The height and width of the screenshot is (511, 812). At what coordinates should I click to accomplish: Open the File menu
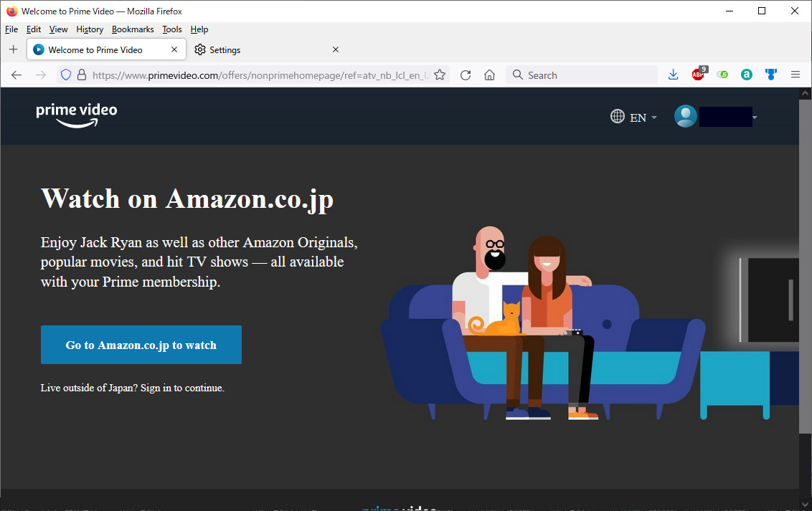point(11,29)
